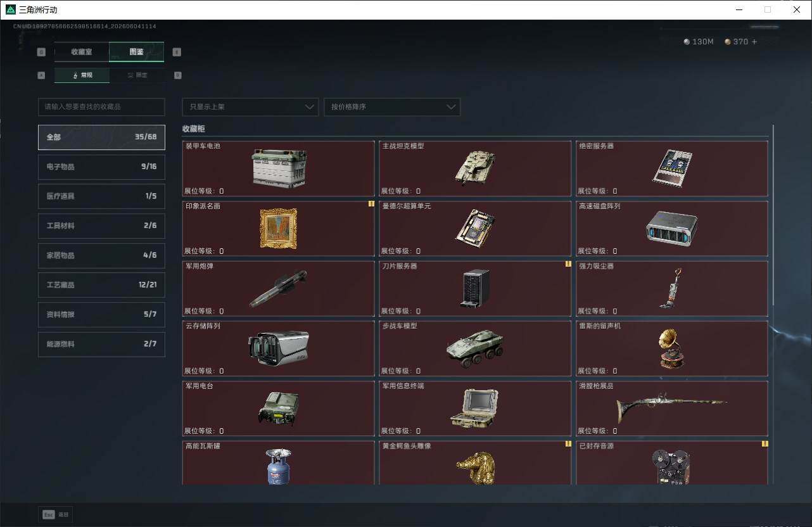Viewport: 812px width, 527px height.
Task: Select the 装甲车电池 battery item image
Action: [x=279, y=168]
